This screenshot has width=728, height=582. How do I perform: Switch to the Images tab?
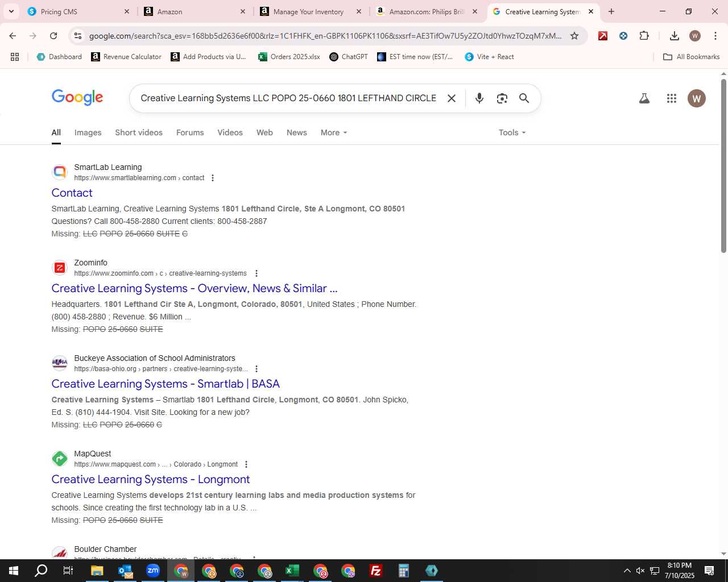coord(88,132)
